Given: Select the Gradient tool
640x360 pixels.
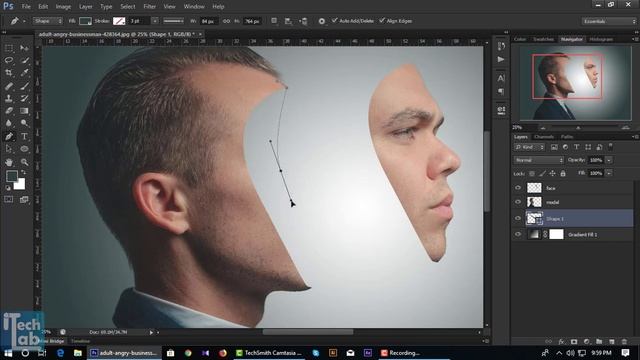Looking at the screenshot, I should pyautogui.click(x=24, y=111).
